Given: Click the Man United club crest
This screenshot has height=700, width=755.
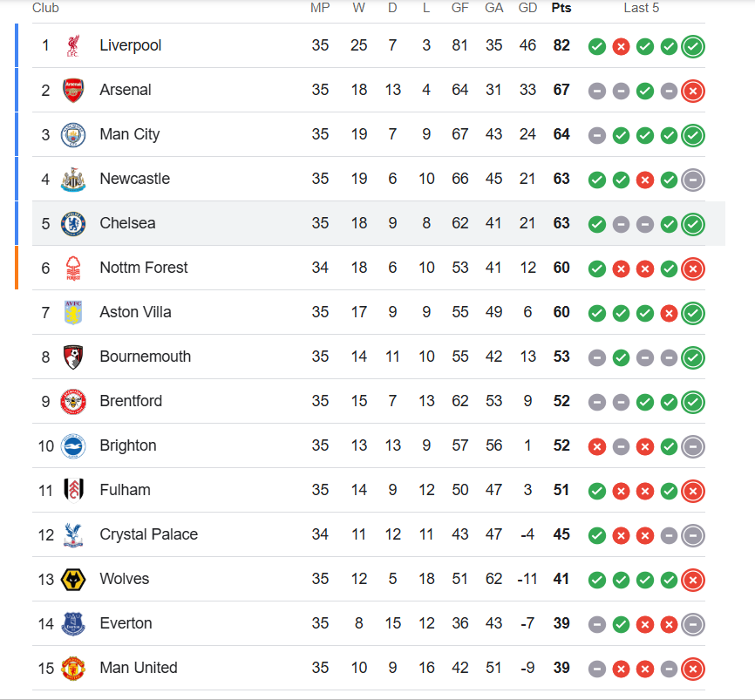Looking at the screenshot, I should coord(73,669).
